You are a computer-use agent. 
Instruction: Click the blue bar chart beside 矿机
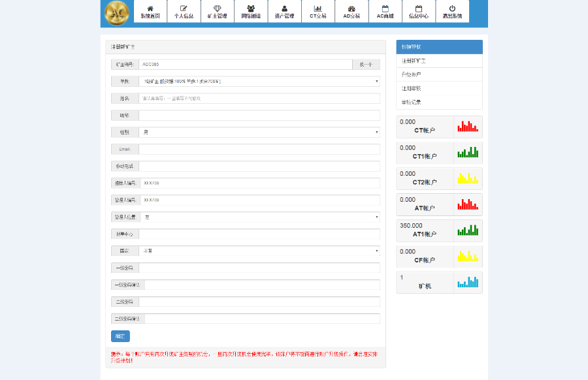pos(468,282)
